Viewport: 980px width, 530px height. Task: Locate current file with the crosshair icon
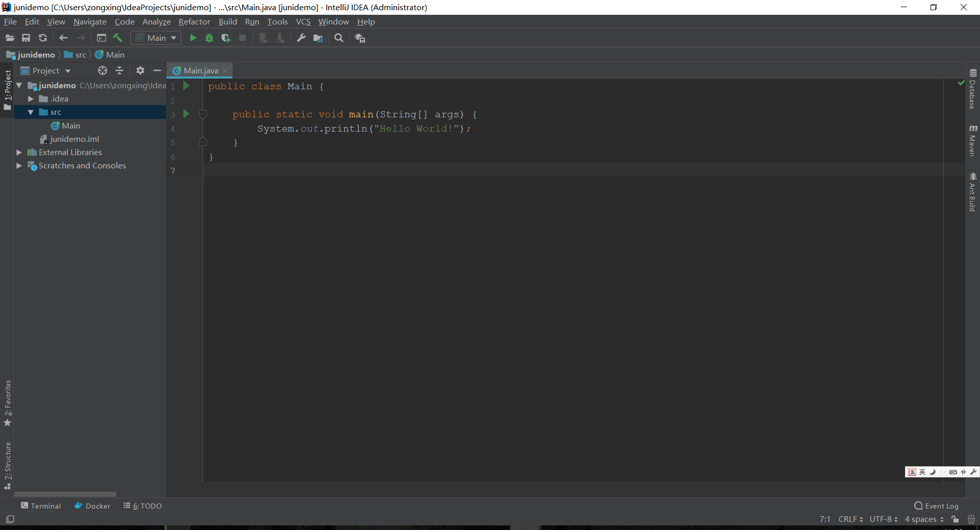click(103, 70)
